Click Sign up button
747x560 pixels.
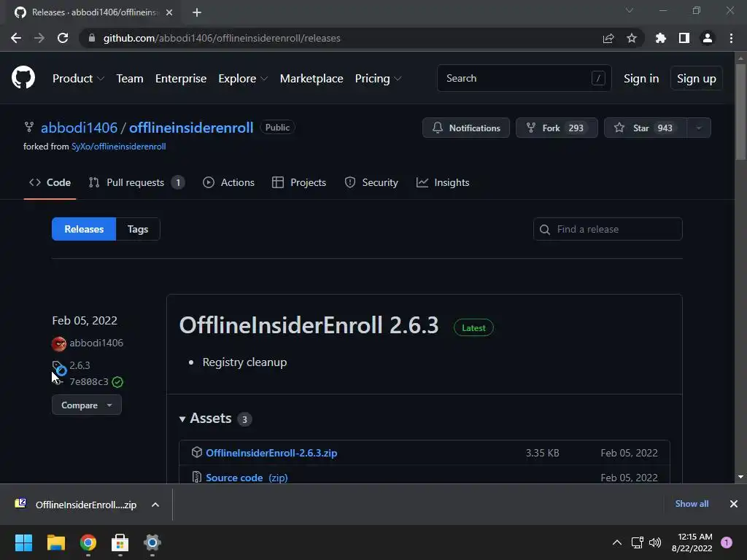[x=697, y=79]
